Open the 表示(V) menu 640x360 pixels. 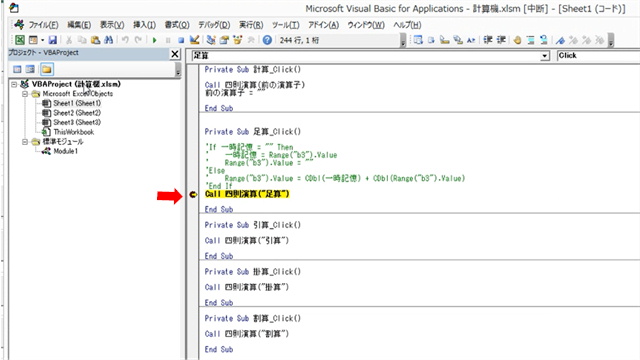coord(112,25)
